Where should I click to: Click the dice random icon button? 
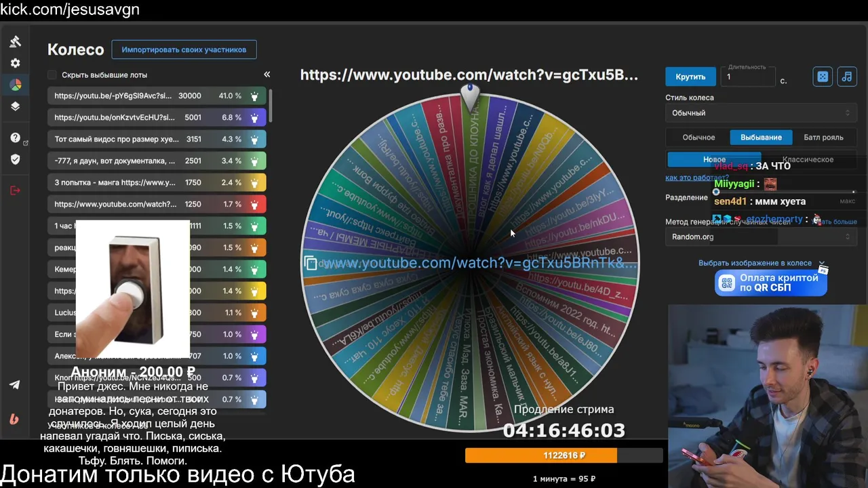pos(823,77)
